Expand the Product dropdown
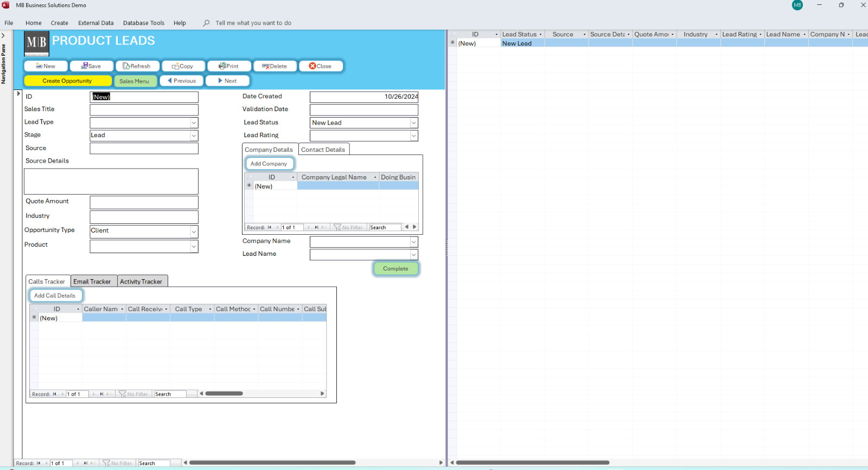This screenshot has width=868, height=470. point(194,246)
